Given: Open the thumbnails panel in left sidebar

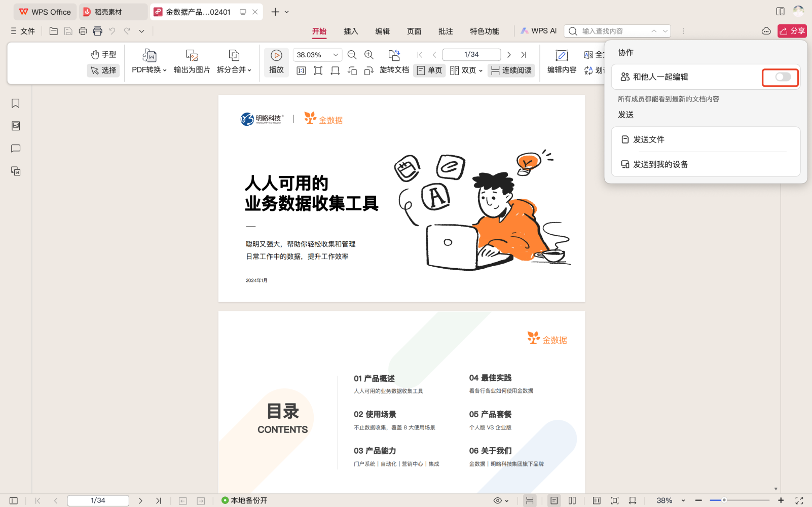Looking at the screenshot, I should point(16,126).
